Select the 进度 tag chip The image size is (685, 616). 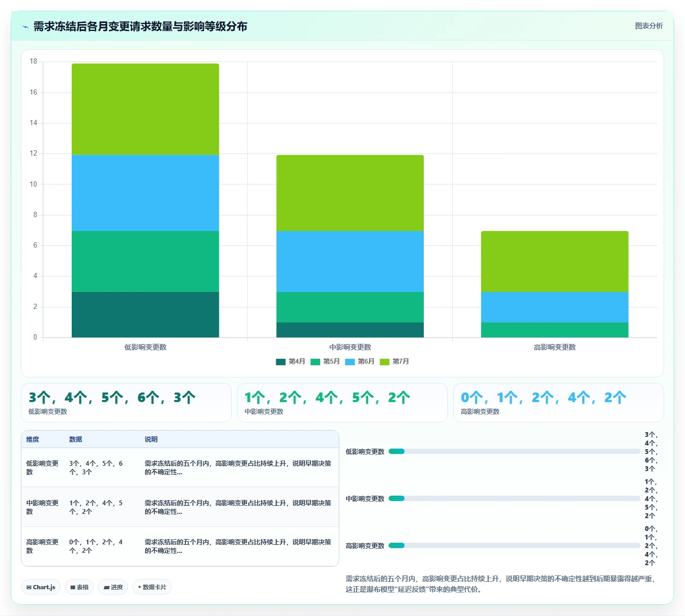pos(113,587)
